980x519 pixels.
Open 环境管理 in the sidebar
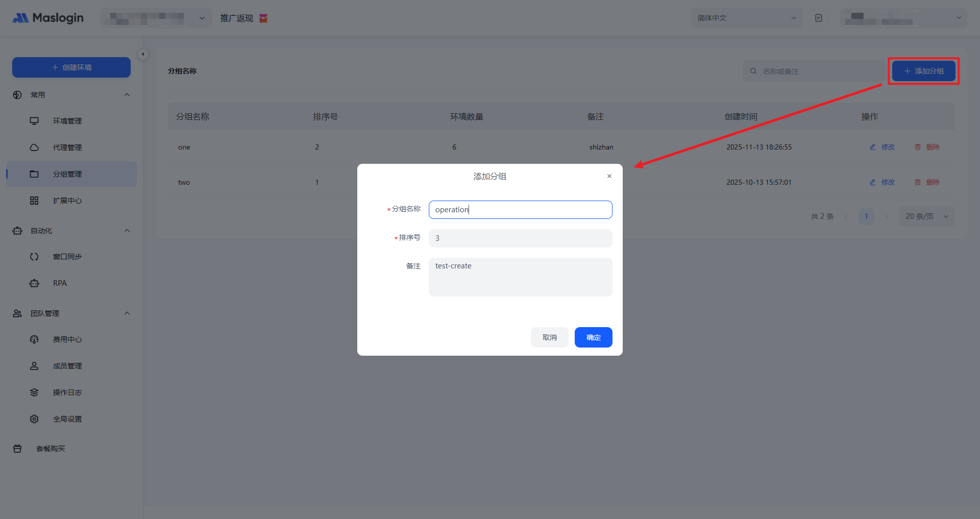pos(67,121)
